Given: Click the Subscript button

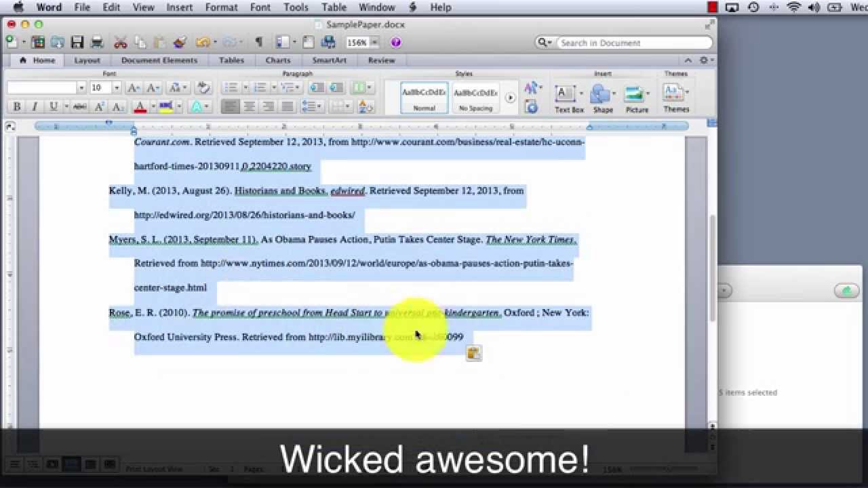Looking at the screenshot, I should [x=118, y=106].
